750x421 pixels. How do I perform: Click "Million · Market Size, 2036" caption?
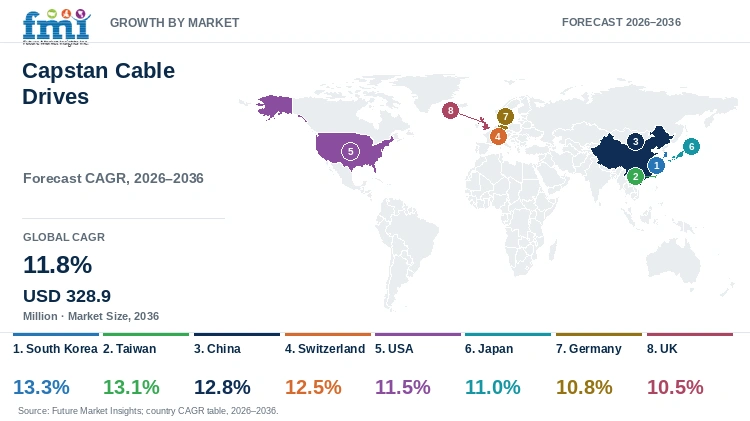[x=91, y=316]
